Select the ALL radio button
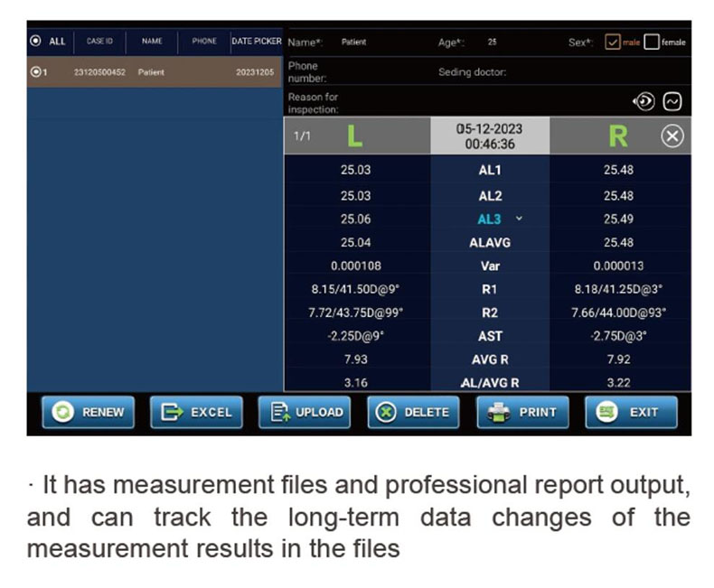 coord(36,41)
